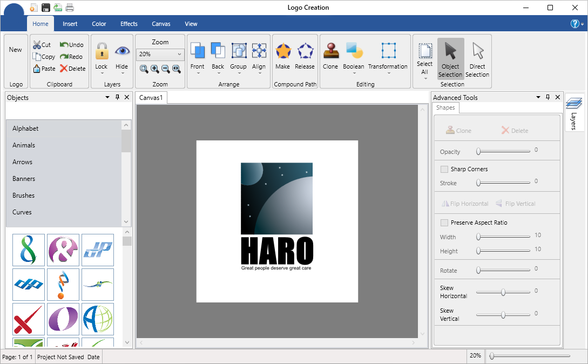Click the Release compound path icon
The height and width of the screenshot is (364, 588).
(x=305, y=52)
